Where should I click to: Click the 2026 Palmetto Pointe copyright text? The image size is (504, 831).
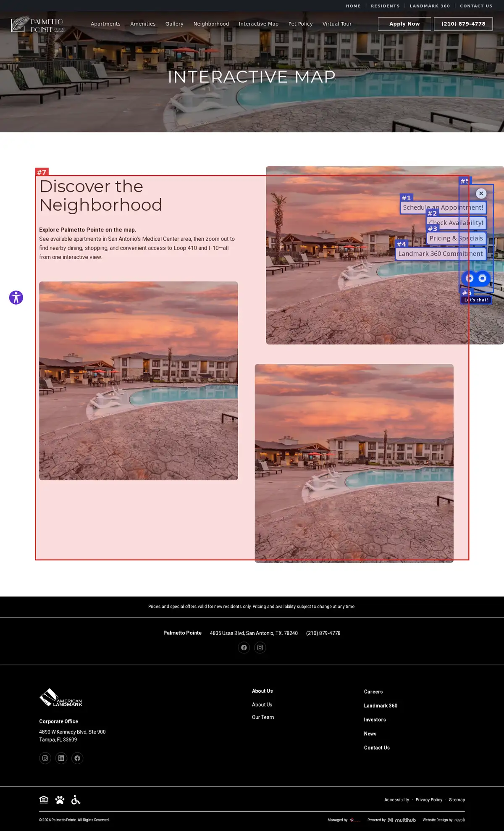pos(74,820)
